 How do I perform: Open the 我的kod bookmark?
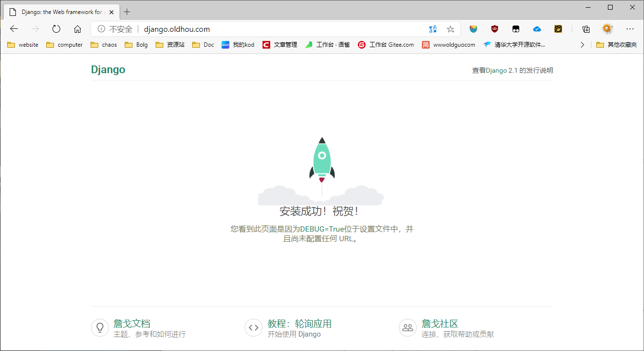coord(238,45)
